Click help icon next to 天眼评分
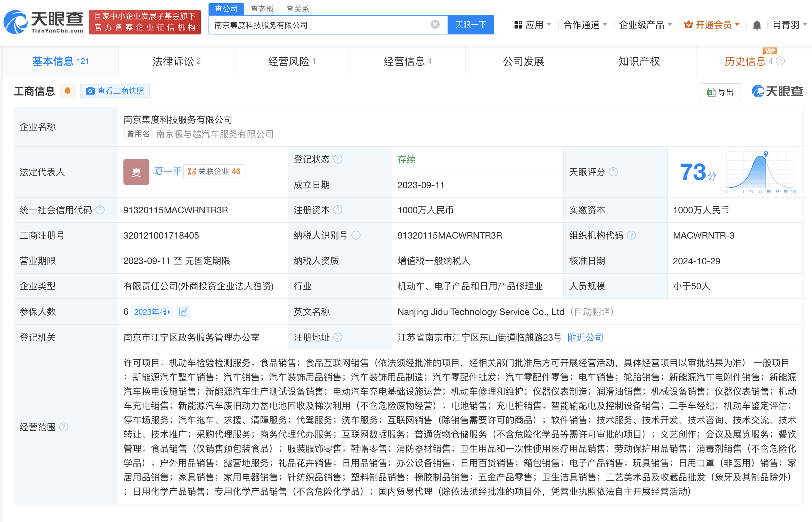This screenshot has width=812, height=522. click(613, 172)
